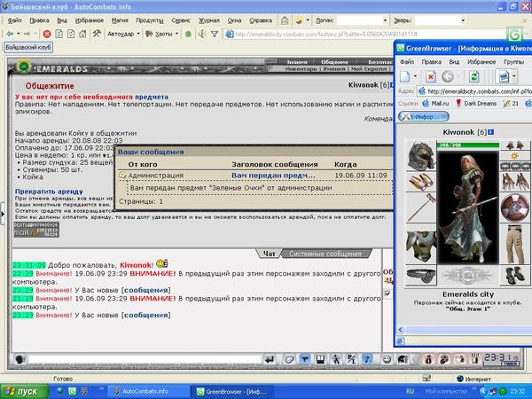Click the funnel filter icon in AutoCombats toolbar
The image size is (532, 399).
(215, 34)
